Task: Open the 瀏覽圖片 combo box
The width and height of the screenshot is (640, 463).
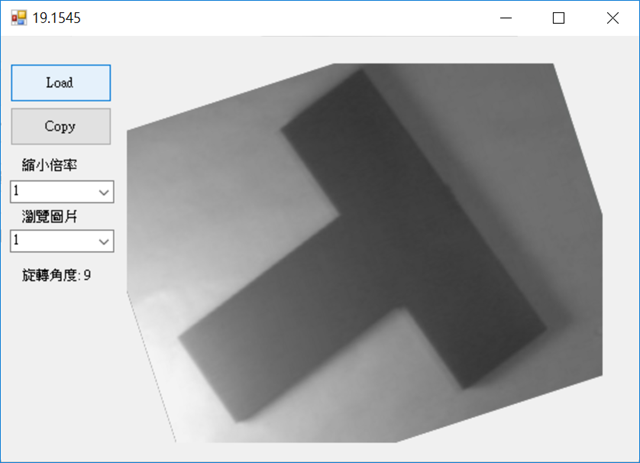Action: click(62, 241)
